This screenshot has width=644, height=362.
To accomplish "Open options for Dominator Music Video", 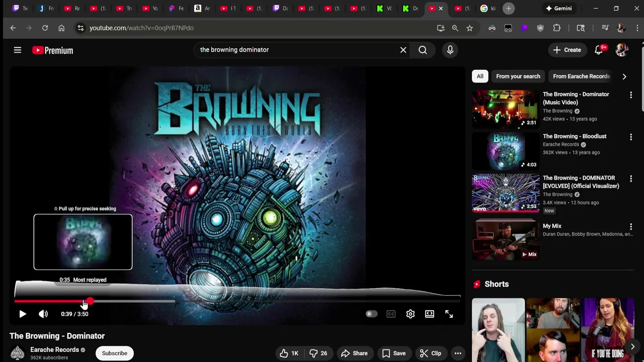I will click(631, 95).
